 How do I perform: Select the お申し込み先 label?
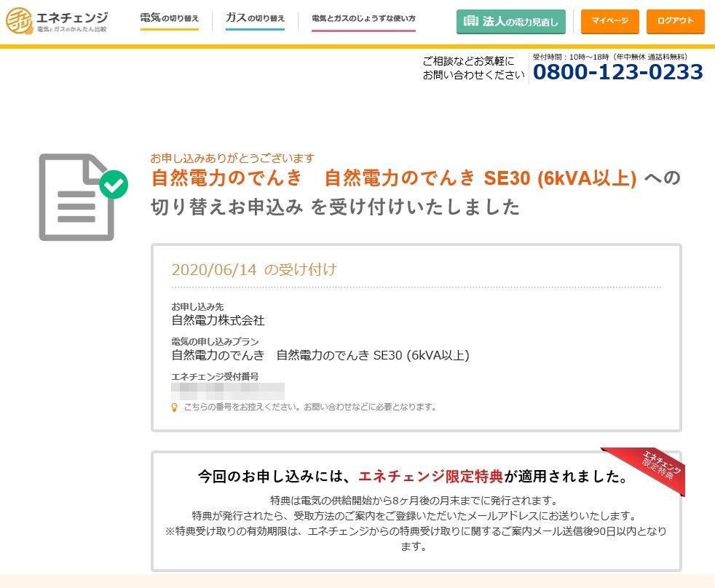click(x=197, y=307)
